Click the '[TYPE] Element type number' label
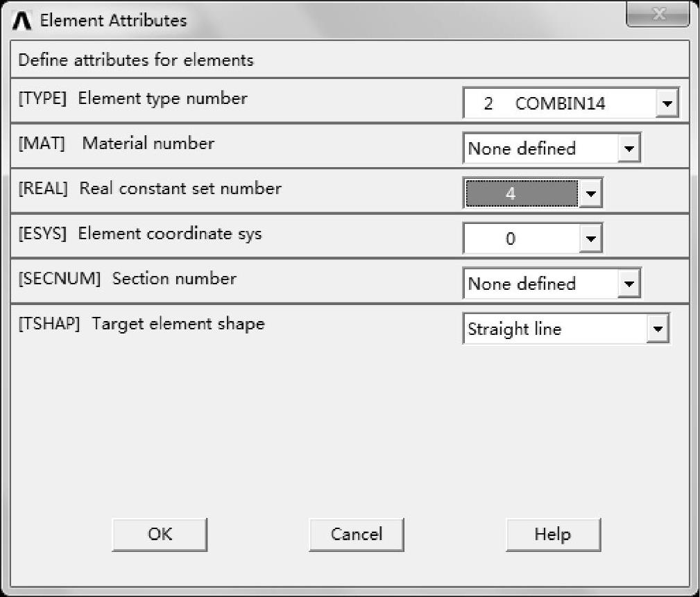Viewport: 700px width, 597px height. pos(133,98)
